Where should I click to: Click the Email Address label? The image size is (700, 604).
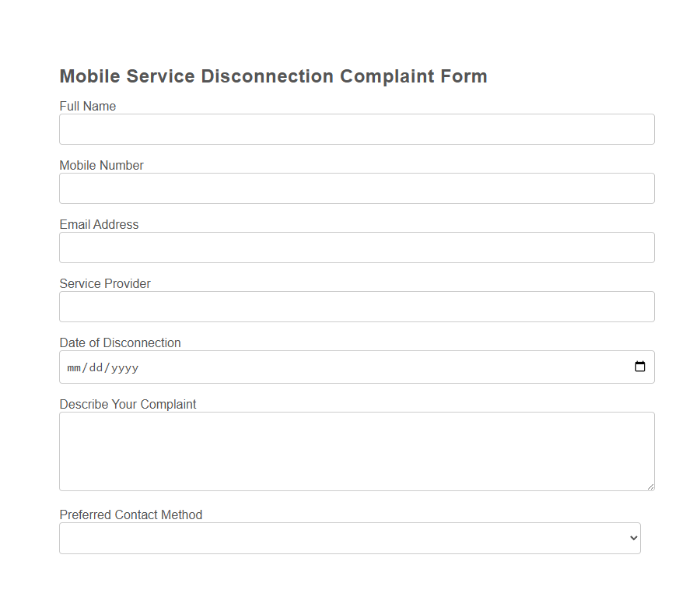(x=99, y=224)
